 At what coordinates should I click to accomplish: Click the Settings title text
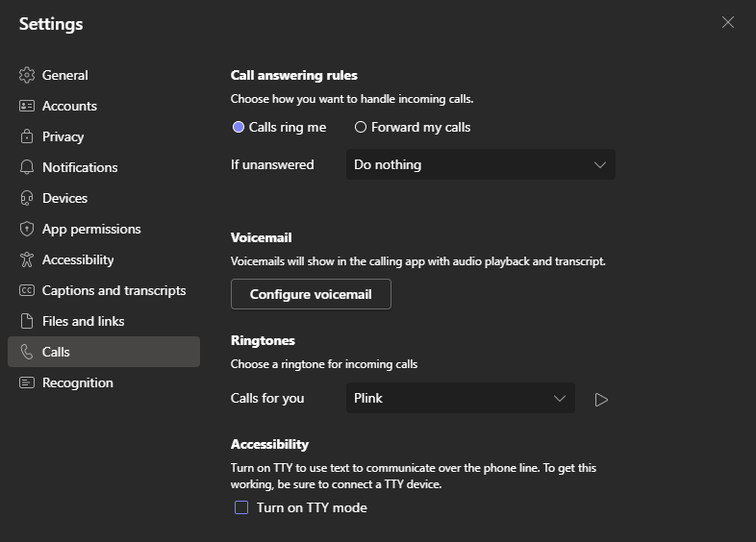pos(51,24)
